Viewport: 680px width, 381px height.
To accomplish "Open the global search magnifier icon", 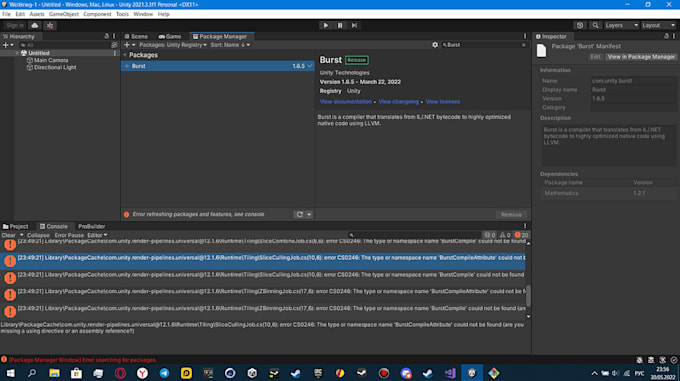I will coord(595,26).
